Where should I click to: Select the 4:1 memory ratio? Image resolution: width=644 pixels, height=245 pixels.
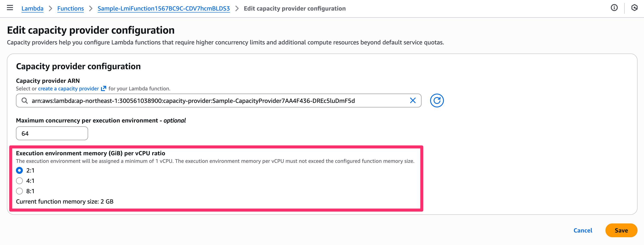[20, 181]
